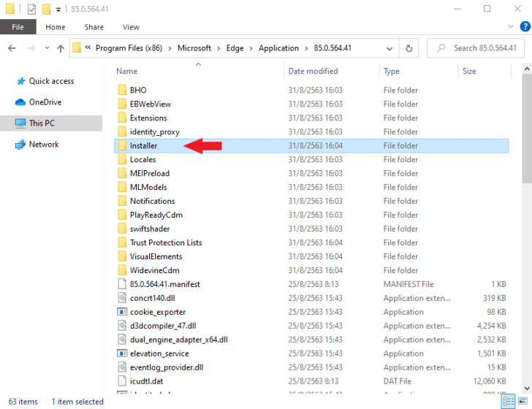Select icudtl.dat file name
This screenshot has width=532, height=409.
[x=146, y=381]
